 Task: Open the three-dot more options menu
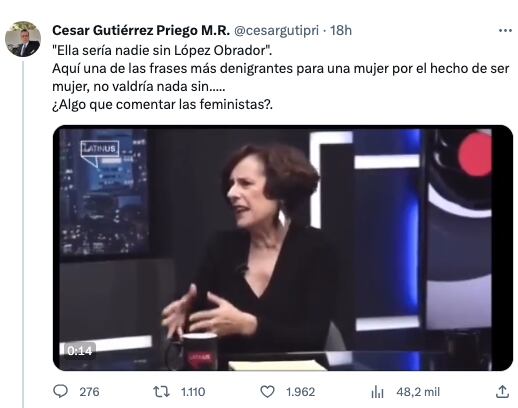pyautogui.click(x=505, y=31)
